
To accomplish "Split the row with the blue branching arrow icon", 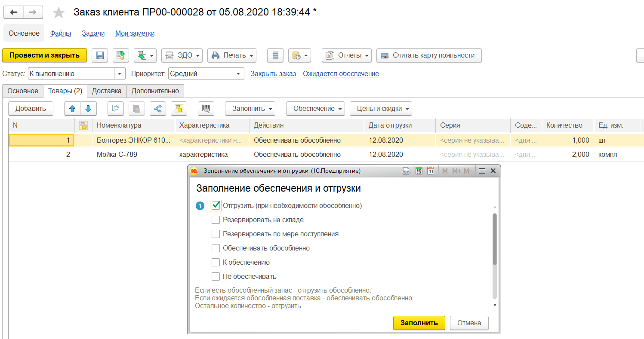I will pos(158,109).
